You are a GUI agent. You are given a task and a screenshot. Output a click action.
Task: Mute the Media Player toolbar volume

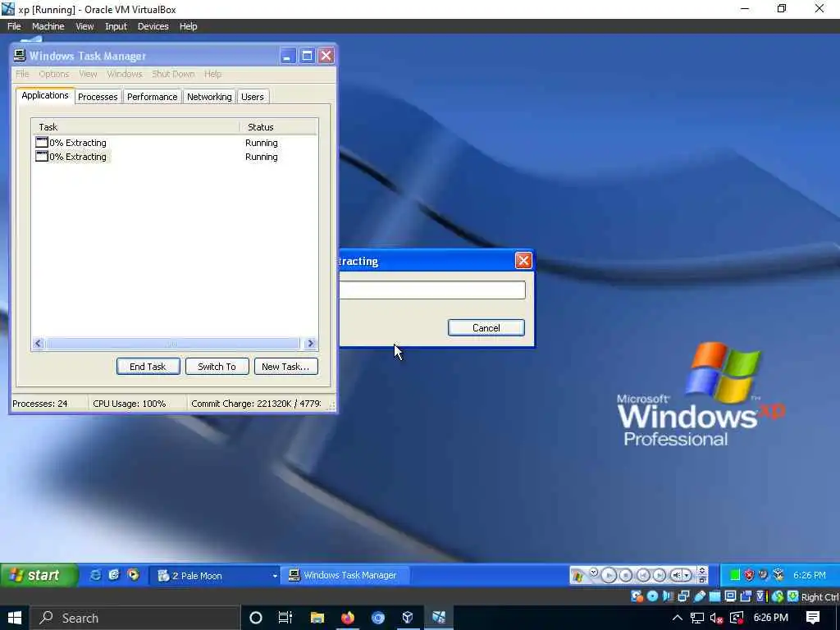(x=676, y=575)
